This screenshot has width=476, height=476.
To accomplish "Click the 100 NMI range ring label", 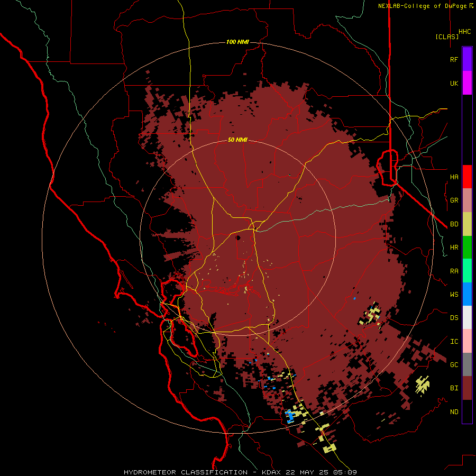I will pos(237,42).
